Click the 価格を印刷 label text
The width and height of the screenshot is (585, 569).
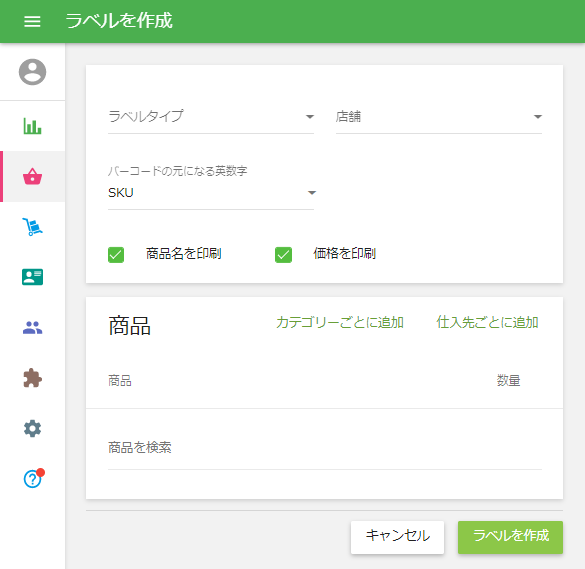pyautogui.click(x=344, y=254)
